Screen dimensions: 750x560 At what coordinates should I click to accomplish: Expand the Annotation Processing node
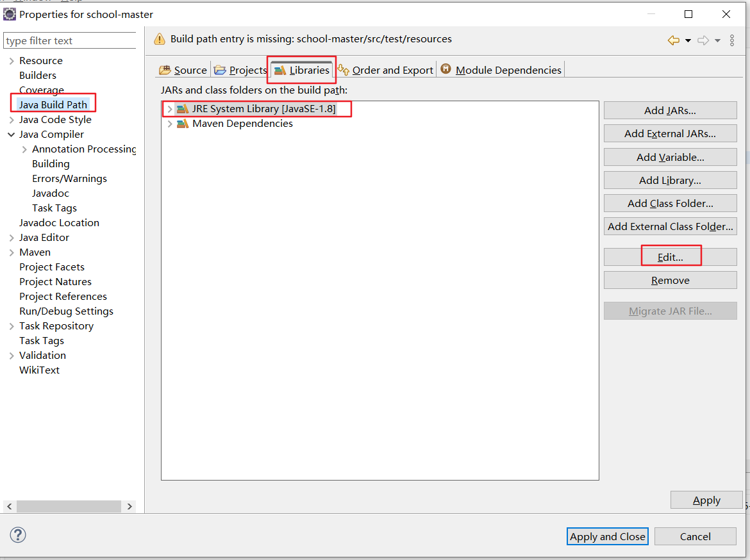point(24,149)
